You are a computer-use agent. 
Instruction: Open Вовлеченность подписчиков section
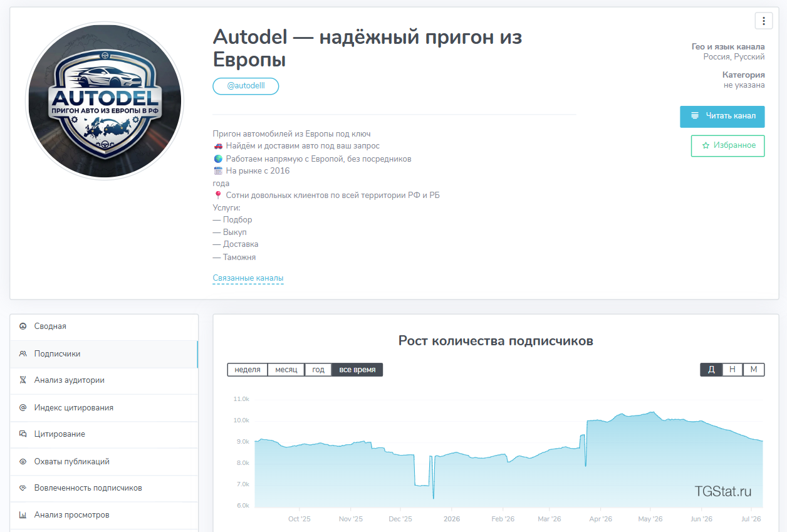click(104, 488)
